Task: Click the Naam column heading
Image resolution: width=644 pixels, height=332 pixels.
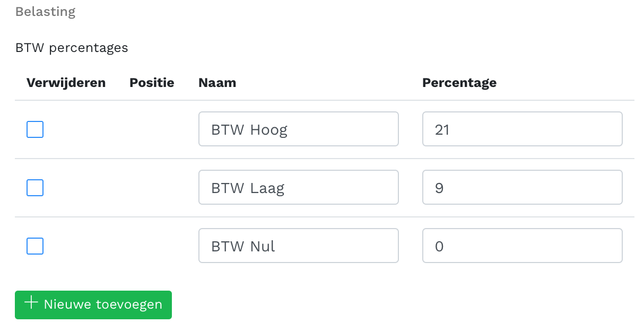Action: (x=217, y=83)
